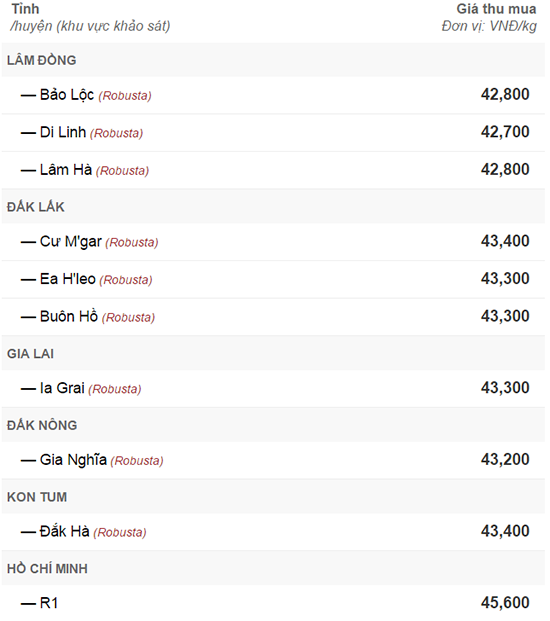Select the Đắk Hà Robusta entry

[84, 531]
